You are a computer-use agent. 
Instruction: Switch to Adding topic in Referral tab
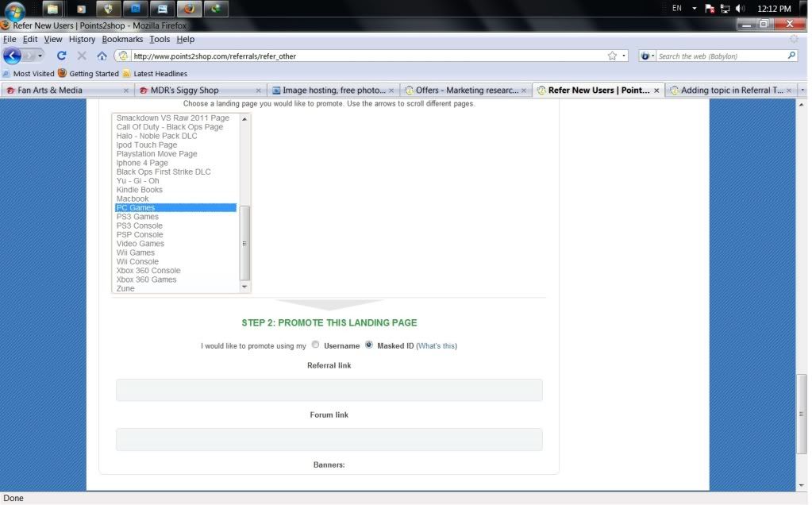click(x=732, y=91)
